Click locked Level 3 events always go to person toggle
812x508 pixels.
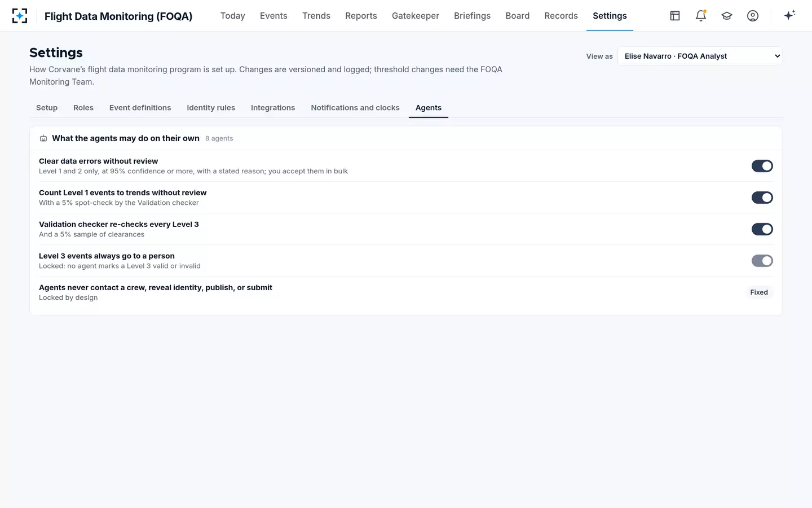click(x=762, y=261)
